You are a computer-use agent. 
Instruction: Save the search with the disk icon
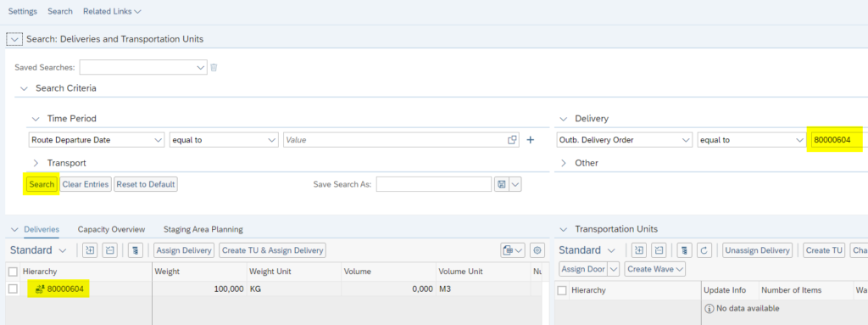coord(502,185)
